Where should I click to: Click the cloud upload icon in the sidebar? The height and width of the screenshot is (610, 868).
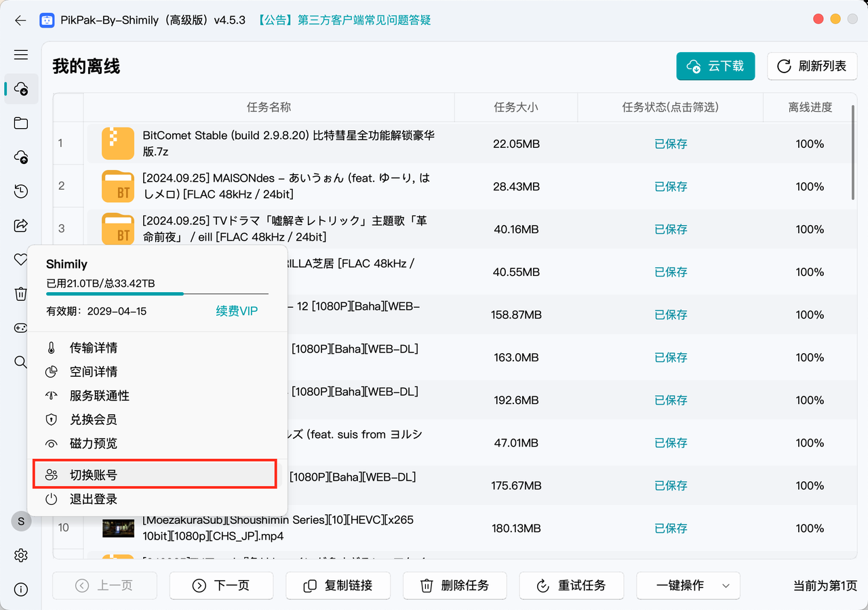(21, 157)
